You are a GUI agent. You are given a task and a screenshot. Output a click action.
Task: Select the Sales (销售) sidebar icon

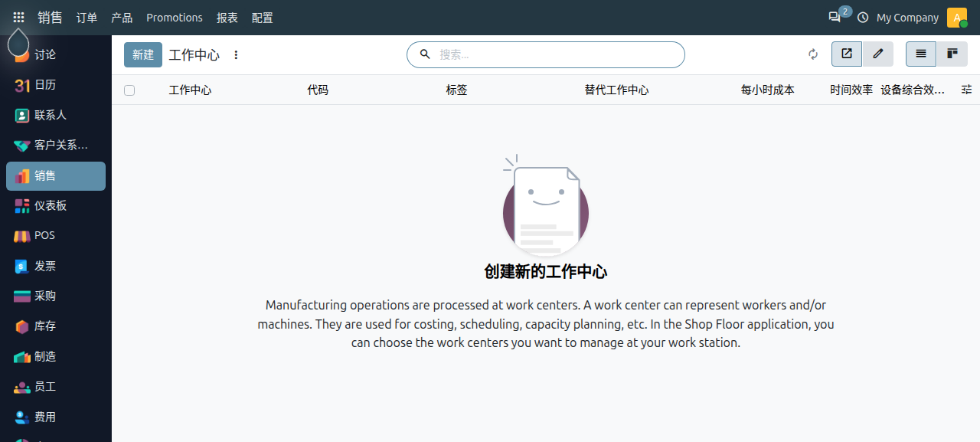coord(22,176)
